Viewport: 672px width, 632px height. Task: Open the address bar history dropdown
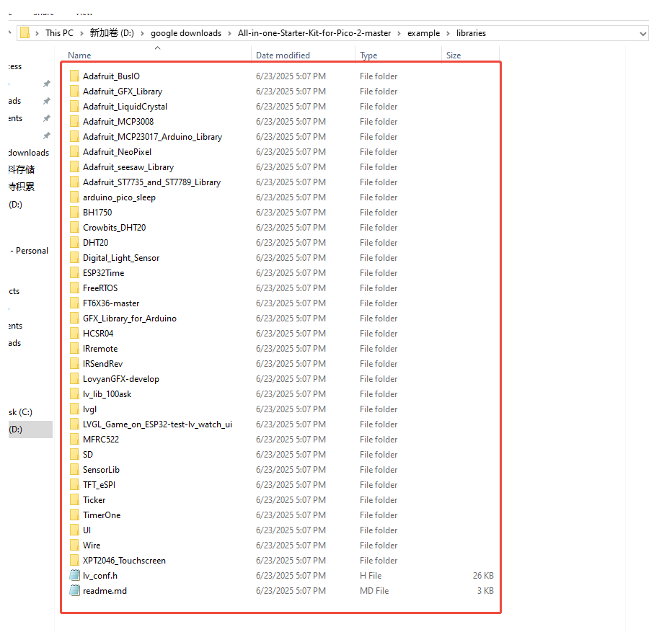[643, 33]
